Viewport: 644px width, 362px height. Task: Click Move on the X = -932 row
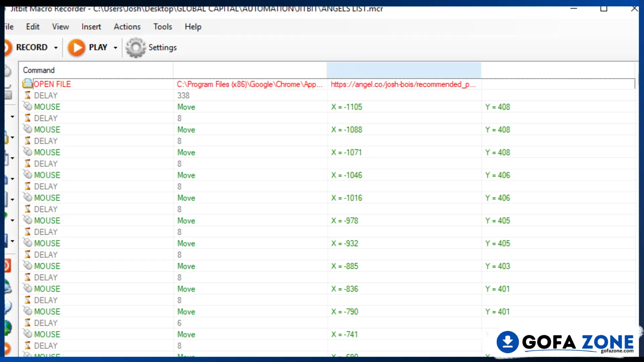point(186,243)
